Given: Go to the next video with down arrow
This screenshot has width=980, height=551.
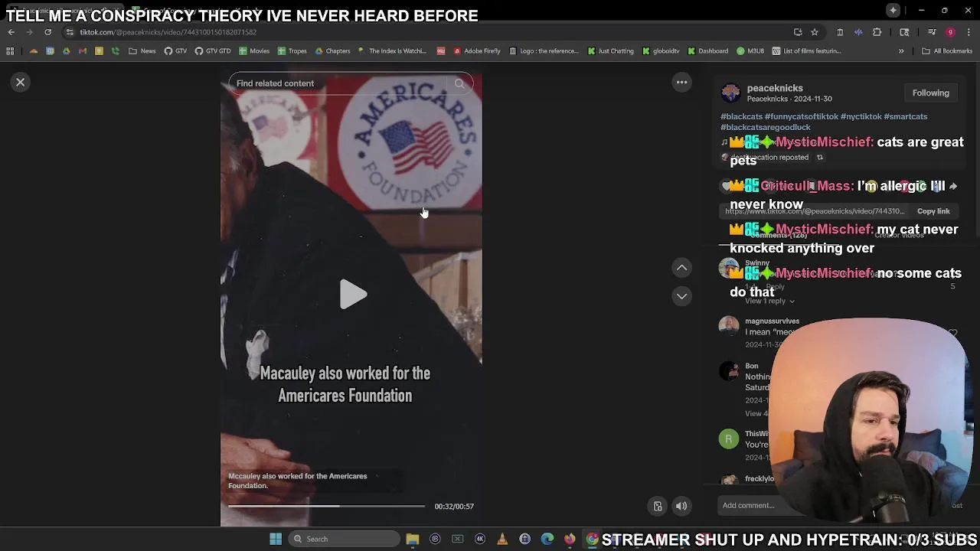Looking at the screenshot, I should (681, 296).
